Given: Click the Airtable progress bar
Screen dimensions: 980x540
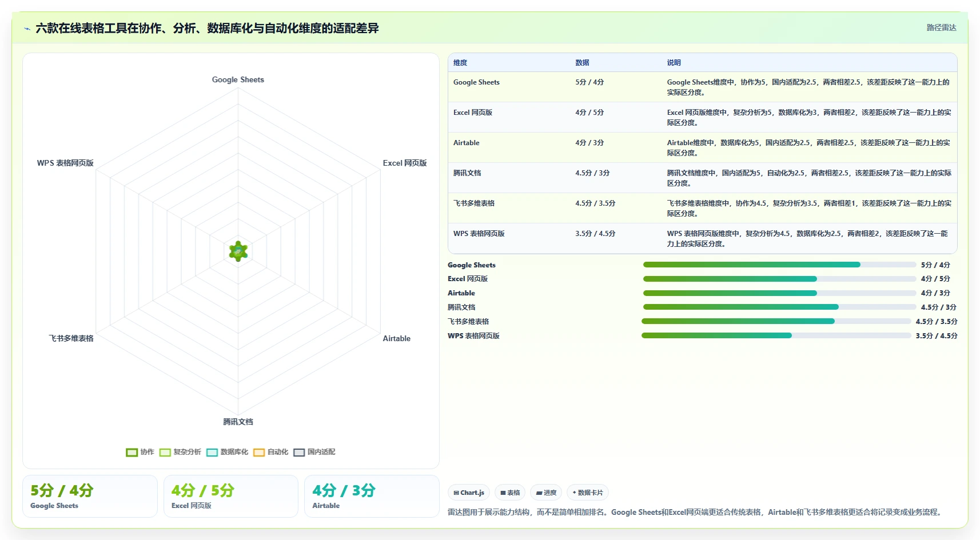Looking at the screenshot, I should (779, 293).
